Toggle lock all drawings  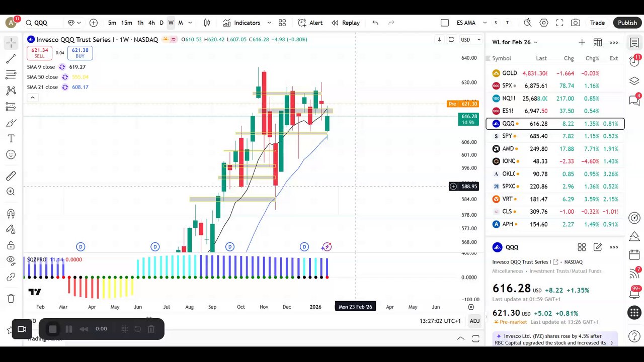(x=11, y=245)
